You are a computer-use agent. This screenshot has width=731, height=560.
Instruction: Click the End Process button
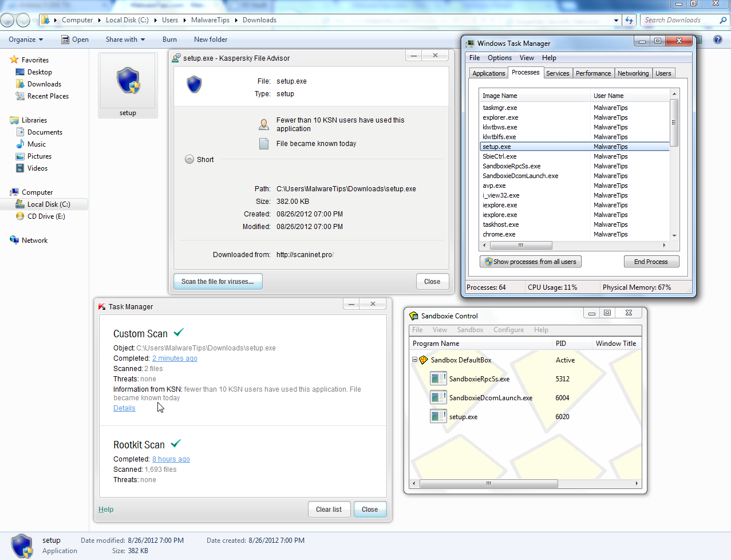(651, 262)
